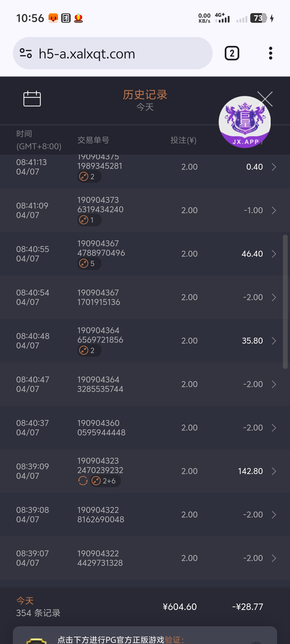Expand the 08:41:09 record with -1.00 loss
The image size is (290, 644).
tap(274, 210)
